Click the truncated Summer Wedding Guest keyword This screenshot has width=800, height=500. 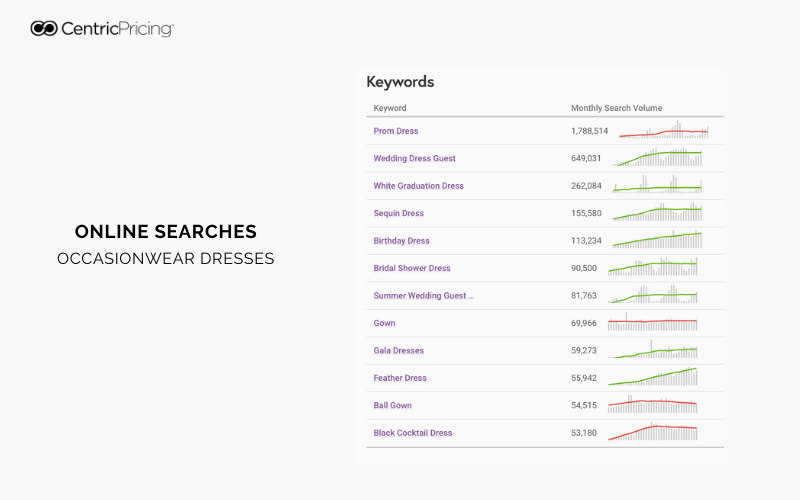tap(423, 296)
